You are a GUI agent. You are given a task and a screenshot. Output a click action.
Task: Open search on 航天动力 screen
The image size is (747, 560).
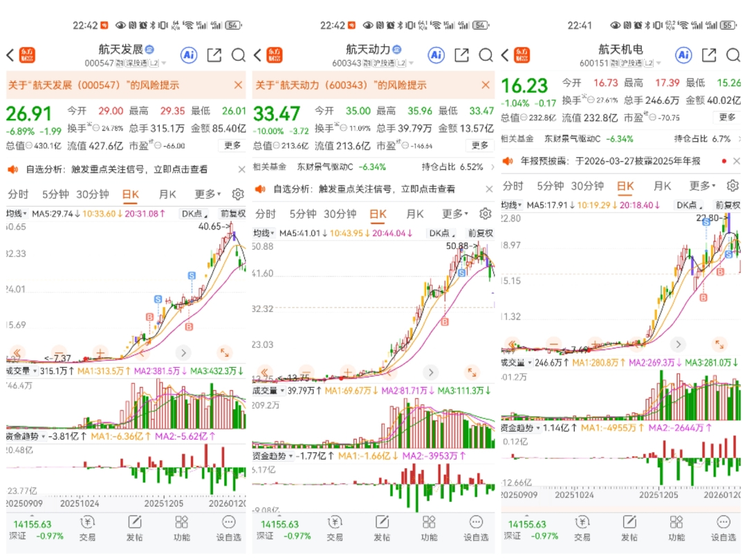tap(486, 55)
